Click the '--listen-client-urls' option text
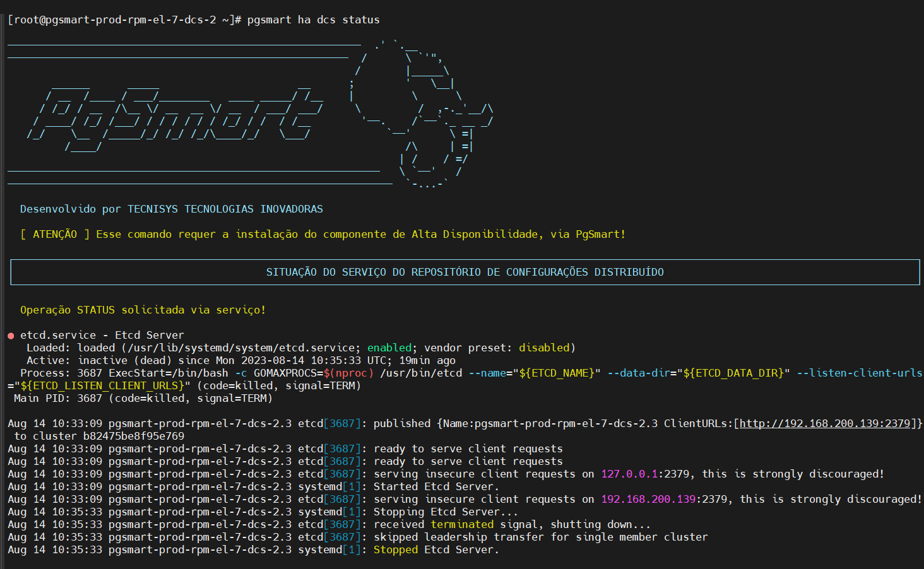 coord(860,373)
